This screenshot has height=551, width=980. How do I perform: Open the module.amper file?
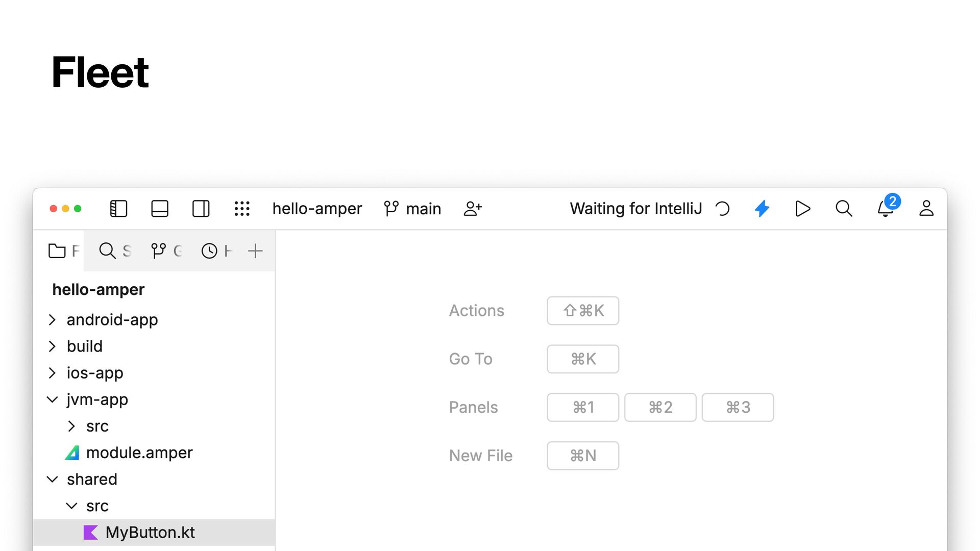click(139, 453)
